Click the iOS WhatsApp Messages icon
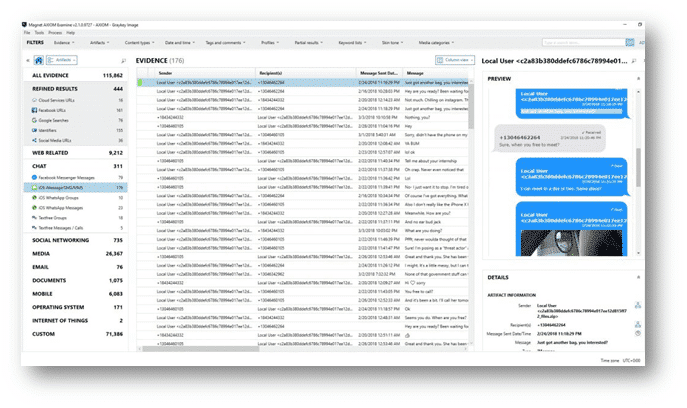Image resolution: width=687 pixels, height=408 pixels. click(x=34, y=208)
